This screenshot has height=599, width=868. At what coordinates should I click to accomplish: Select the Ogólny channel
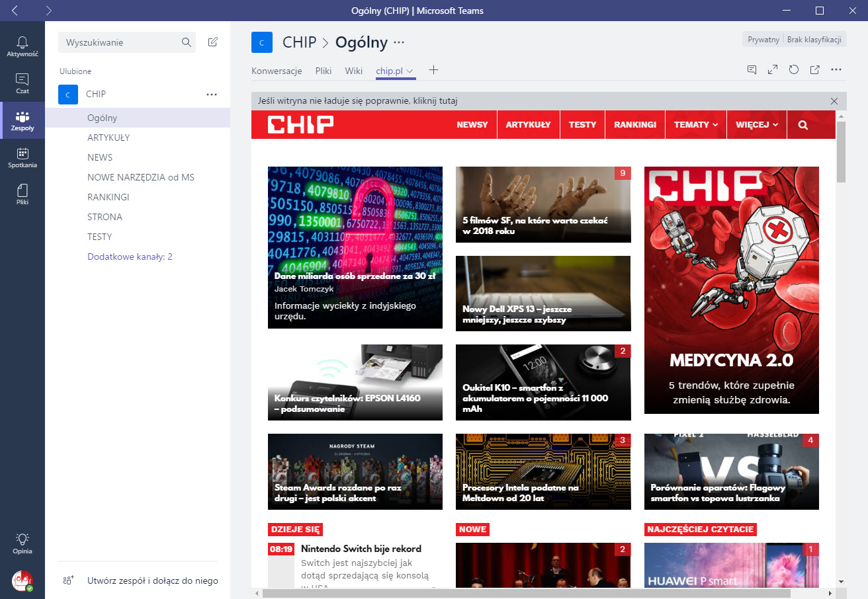pos(138,118)
